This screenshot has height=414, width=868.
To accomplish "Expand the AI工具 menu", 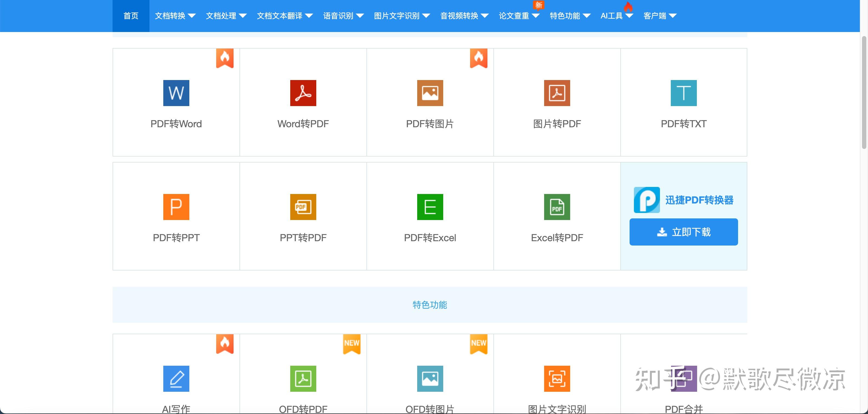I will click(616, 16).
